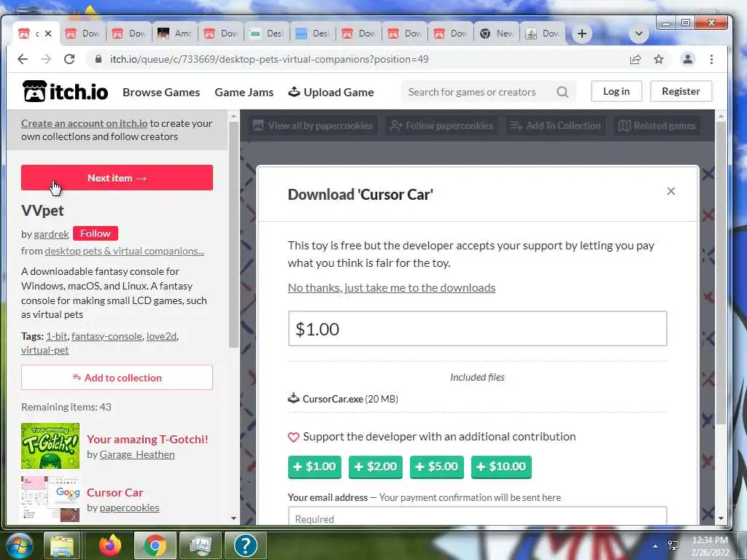This screenshot has height=560, width=747.
Task: Show hidden system tray icons
Action: point(656,546)
